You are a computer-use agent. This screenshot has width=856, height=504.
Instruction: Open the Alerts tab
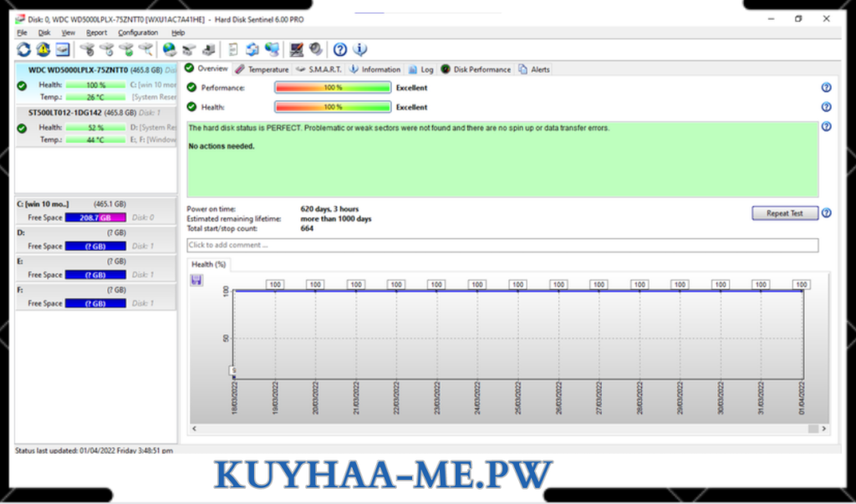(534, 69)
